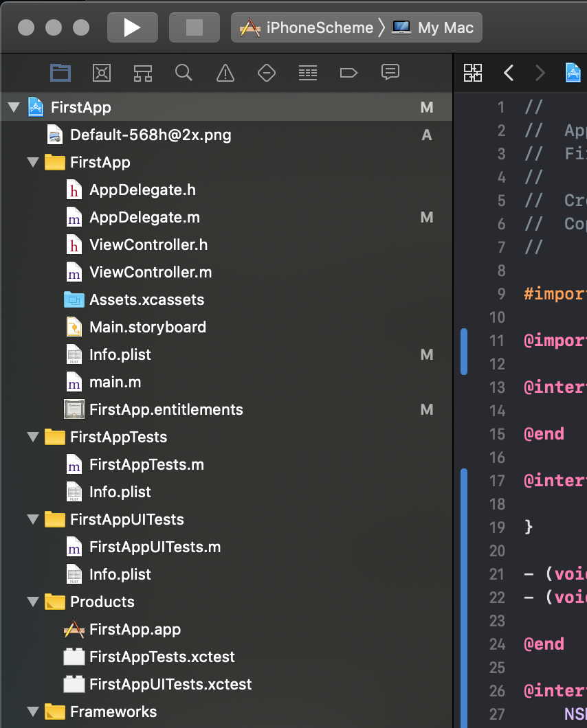Click the Stop button in toolbar
The height and width of the screenshot is (728, 587).
[195, 27]
